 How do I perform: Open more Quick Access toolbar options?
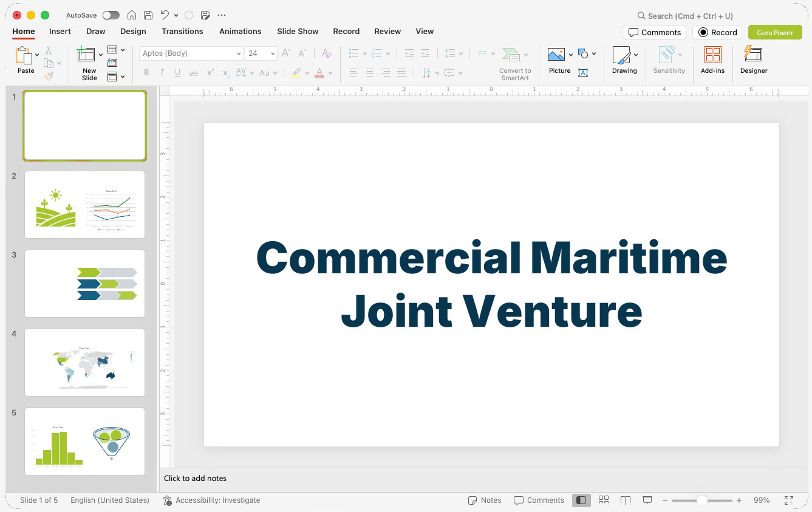pos(222,15)
